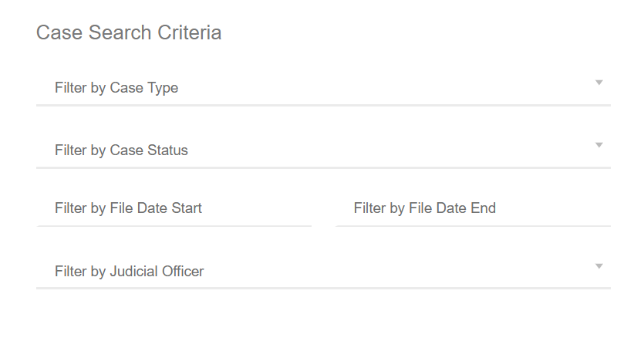
Task: Select the "Filter by Case Type" placeholder text
Action: tap(116, 88)
